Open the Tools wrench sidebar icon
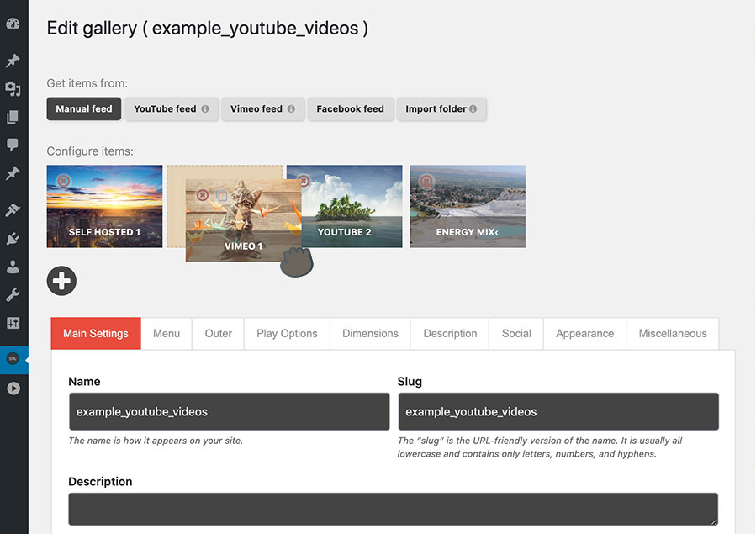756x534 pixels. pyautogui.click(x=13, y=294)
